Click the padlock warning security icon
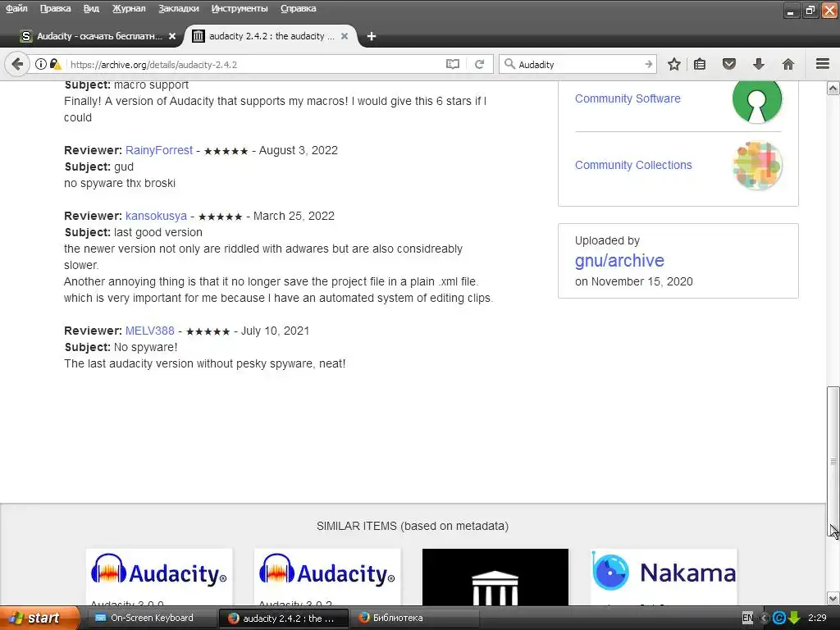Viewport: 840px width, 630px height. (x=55, y=64)
